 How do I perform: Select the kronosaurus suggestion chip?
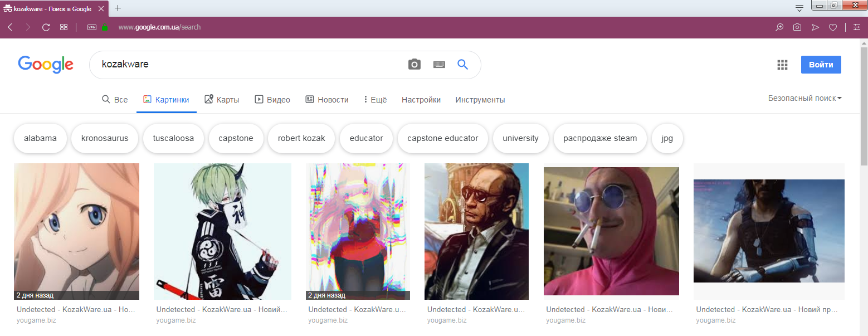tap(105, 138)
